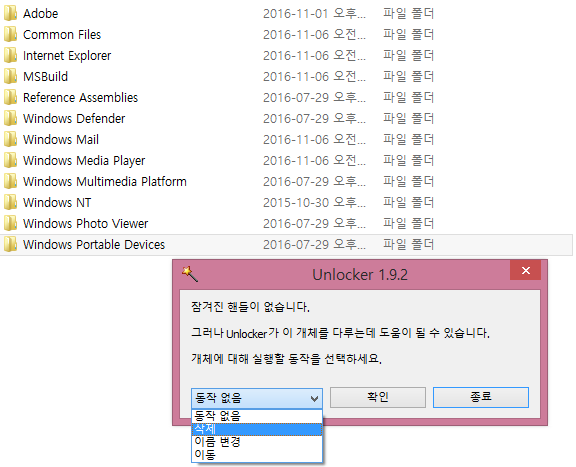Click the Windows Defender folder icon
This screenshot has height=467, width=576.
pos(10,118)
